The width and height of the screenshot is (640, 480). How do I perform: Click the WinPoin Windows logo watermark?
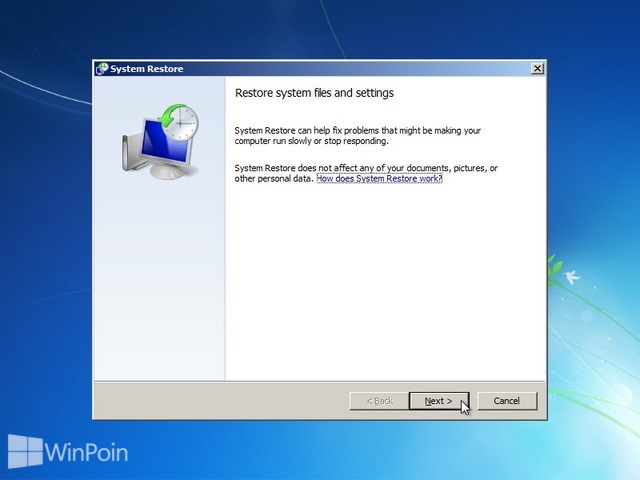tap(25, 451)
